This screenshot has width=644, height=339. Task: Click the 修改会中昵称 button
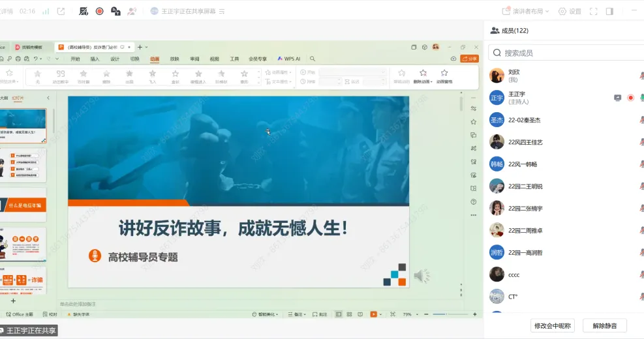(552, 325)
